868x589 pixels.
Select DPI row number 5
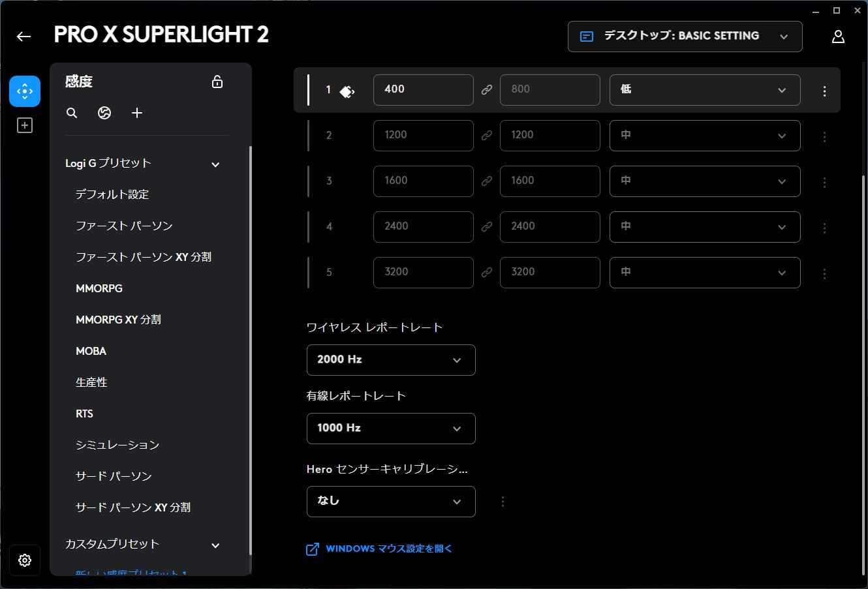pyautogui.click(x=329, y=273)
